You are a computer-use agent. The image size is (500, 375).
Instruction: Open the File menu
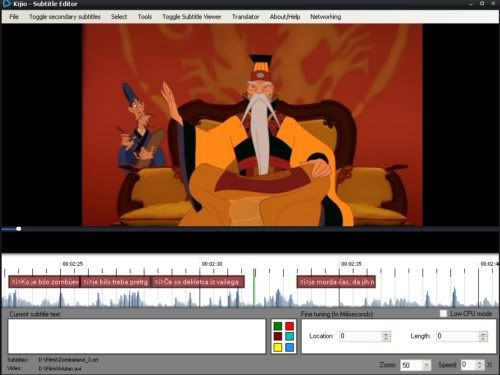14,17
